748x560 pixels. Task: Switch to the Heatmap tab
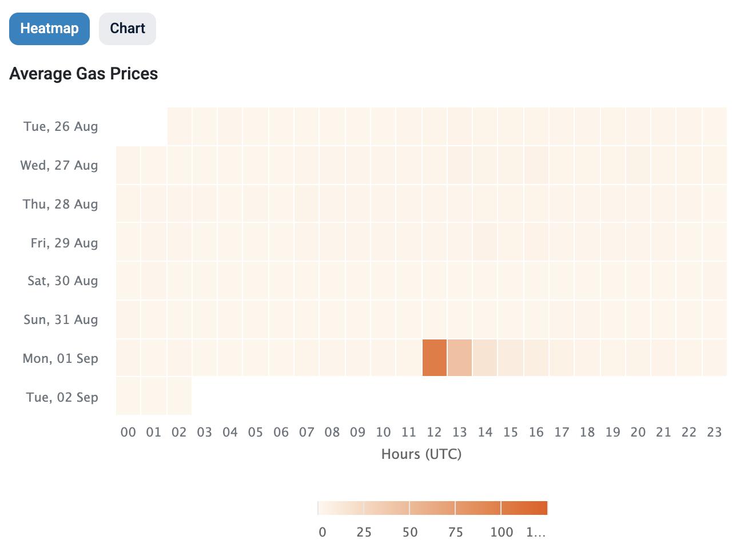[49, 29]
